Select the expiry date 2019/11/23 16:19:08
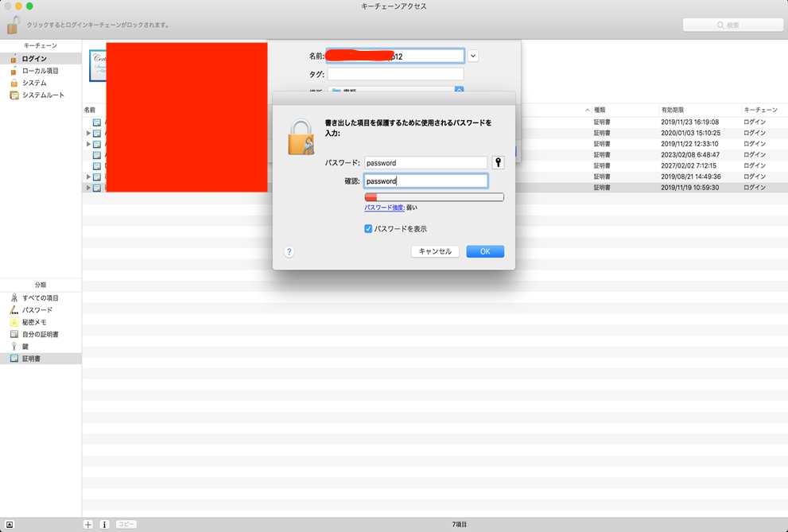The width and height of the screenshot is (788, 532). pos(689,122)
